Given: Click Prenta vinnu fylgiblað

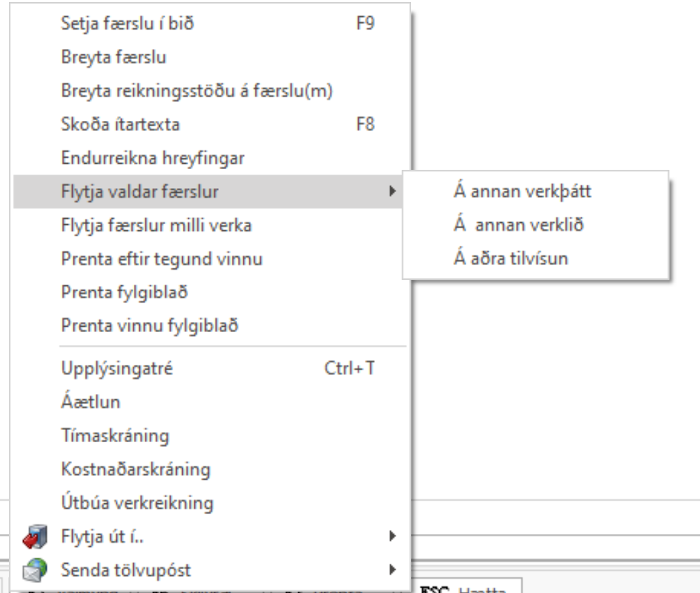Looking at the screenshot, I should pyautogui.click(x=149, y=325).
